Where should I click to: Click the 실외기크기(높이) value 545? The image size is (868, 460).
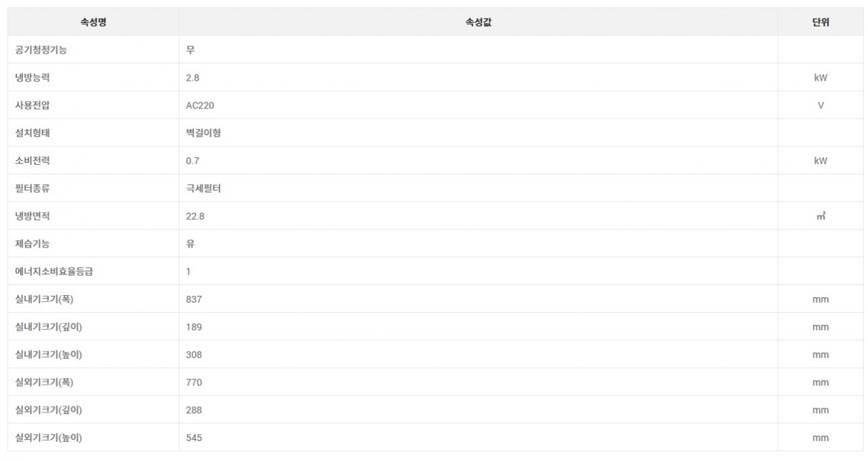coord(194,438)
